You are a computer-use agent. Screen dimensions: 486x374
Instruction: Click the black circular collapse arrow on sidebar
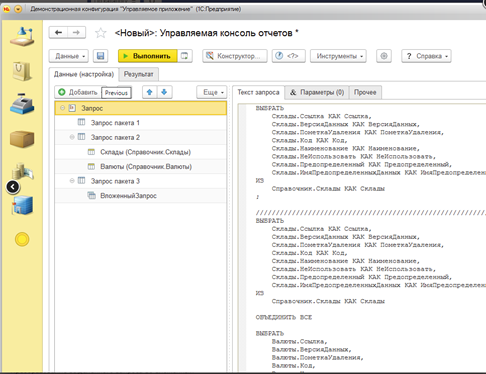(x=13, y=187)
